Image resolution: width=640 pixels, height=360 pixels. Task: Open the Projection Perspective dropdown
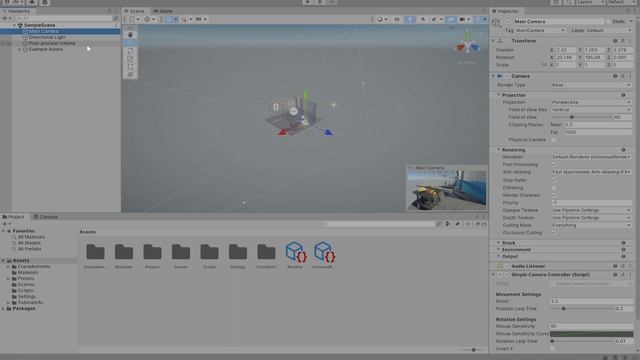[x=591, y=102]
